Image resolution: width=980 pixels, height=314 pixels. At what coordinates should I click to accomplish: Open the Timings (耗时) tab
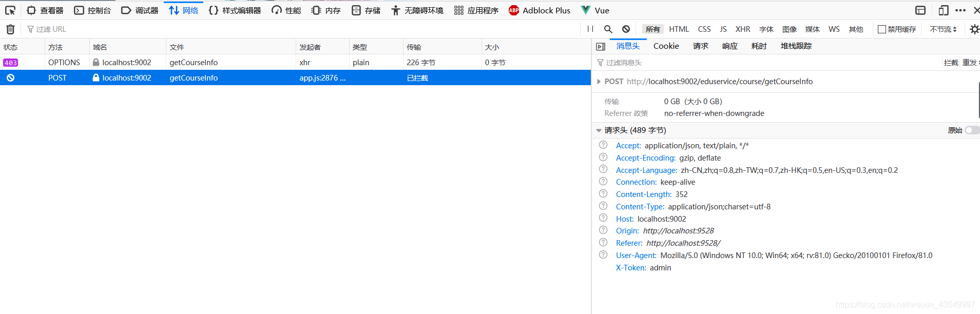pos(759,46)
